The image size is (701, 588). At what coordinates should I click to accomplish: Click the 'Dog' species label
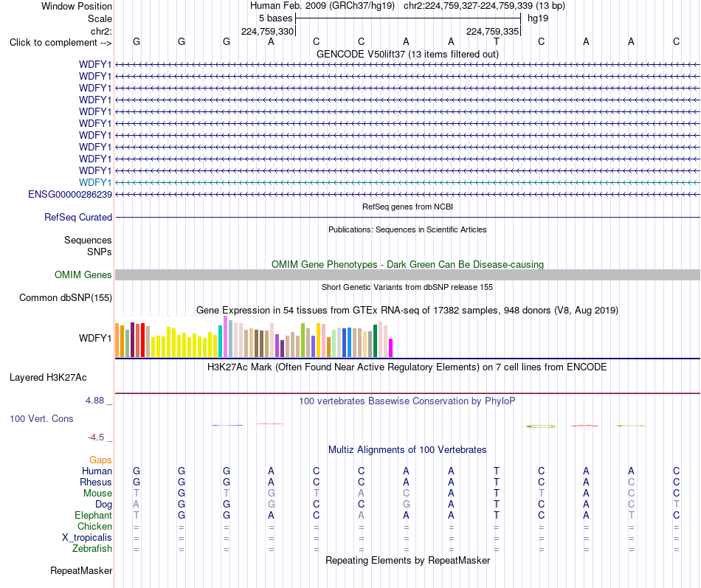(103, 505)
